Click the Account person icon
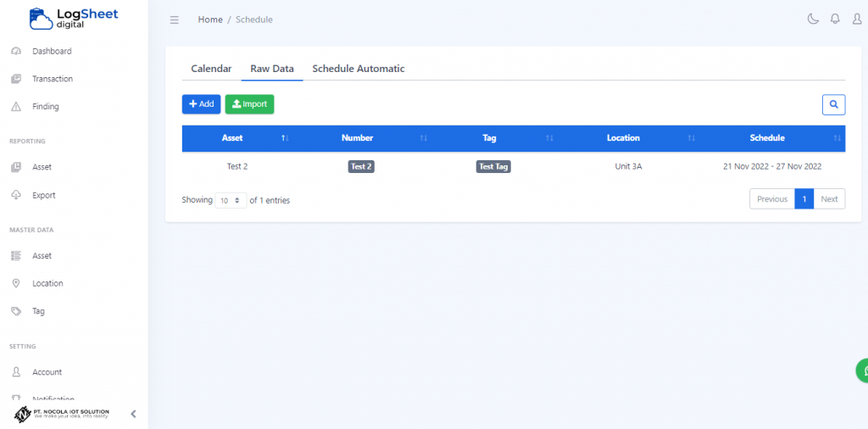This screenshot has width=868, height=429. click(16, 372)
